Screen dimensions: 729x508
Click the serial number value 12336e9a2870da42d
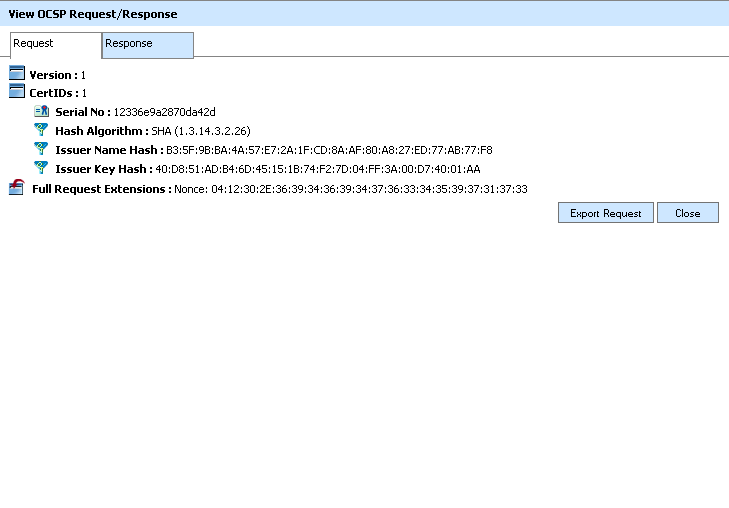click(164, 112)
